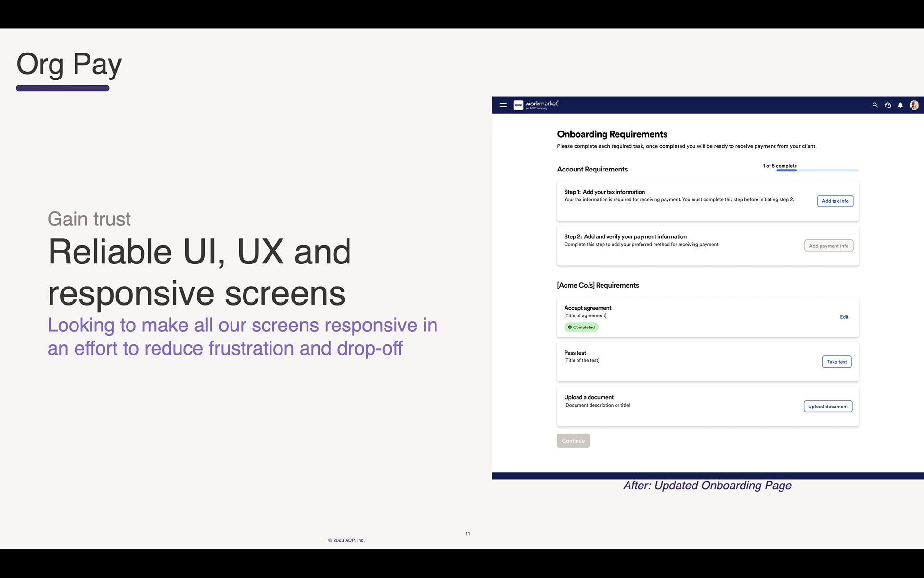
Task: Select the Step 1 tax information card
Action: 708,201
